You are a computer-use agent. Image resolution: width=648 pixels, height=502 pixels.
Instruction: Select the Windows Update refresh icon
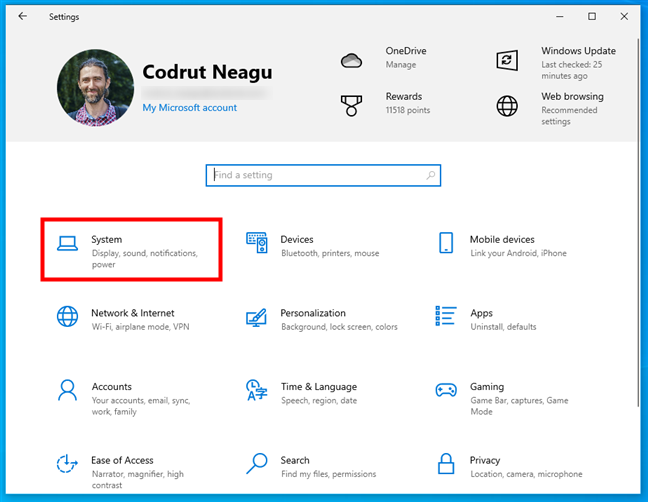coord(507,61)
